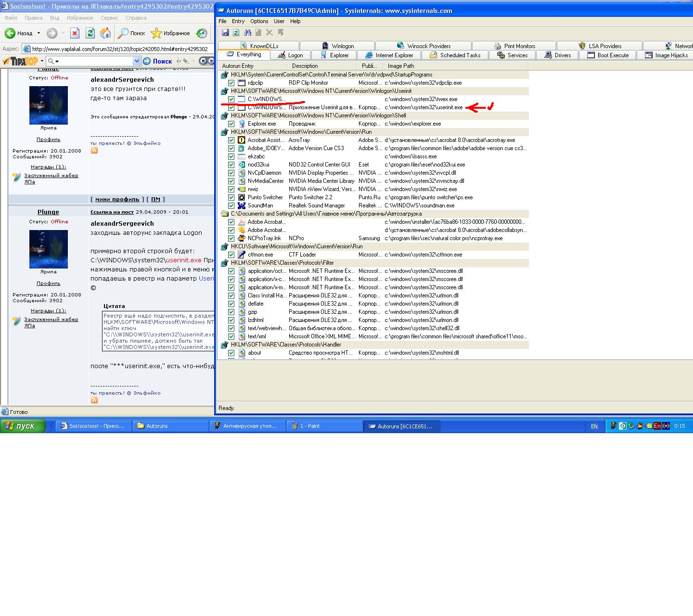Click the TipaTop search input field
The image size is (693, 616).
pos(95,61)
